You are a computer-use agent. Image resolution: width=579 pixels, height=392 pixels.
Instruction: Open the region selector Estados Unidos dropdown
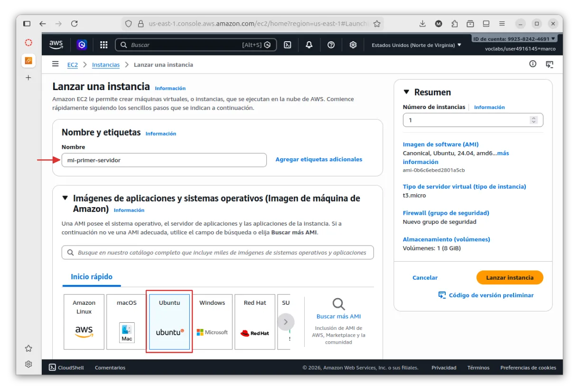pos(416,45)
